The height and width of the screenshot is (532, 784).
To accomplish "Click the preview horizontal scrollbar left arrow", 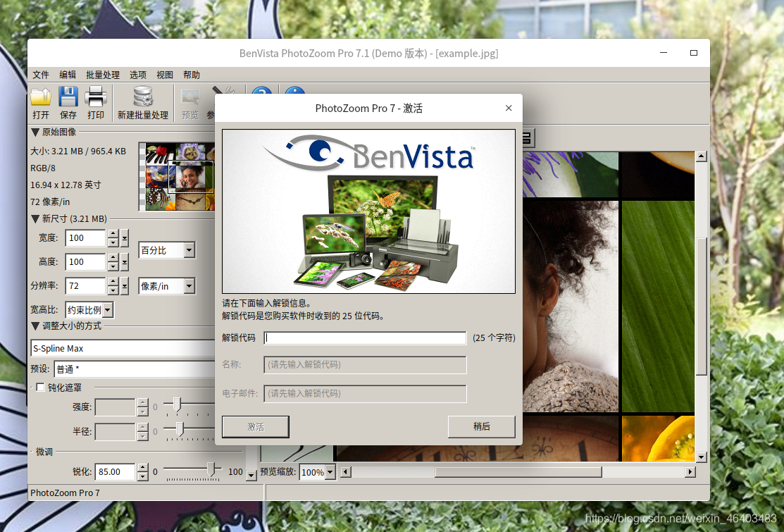I will (345, 472).
